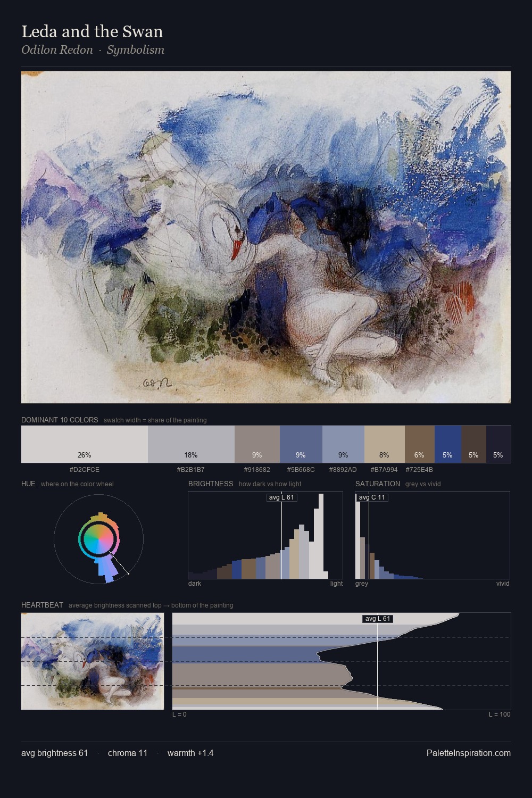532x798 pixels.
Task: Click 'warmth +1.4' in the footer
Action: pyautogui.click(x=190, y=753)
